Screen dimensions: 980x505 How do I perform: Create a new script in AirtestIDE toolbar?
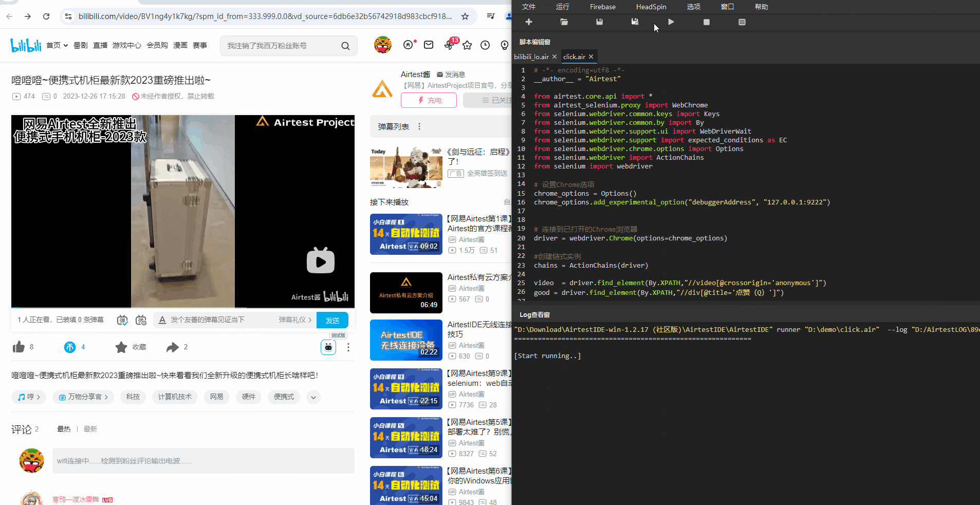click(x=529, y=22)
